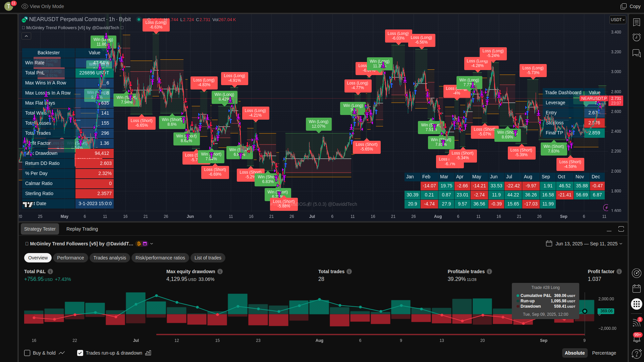Click the Copy icon at top right
Image resolution: width=644 pixels, height=362 pixels.
[624, 6]
